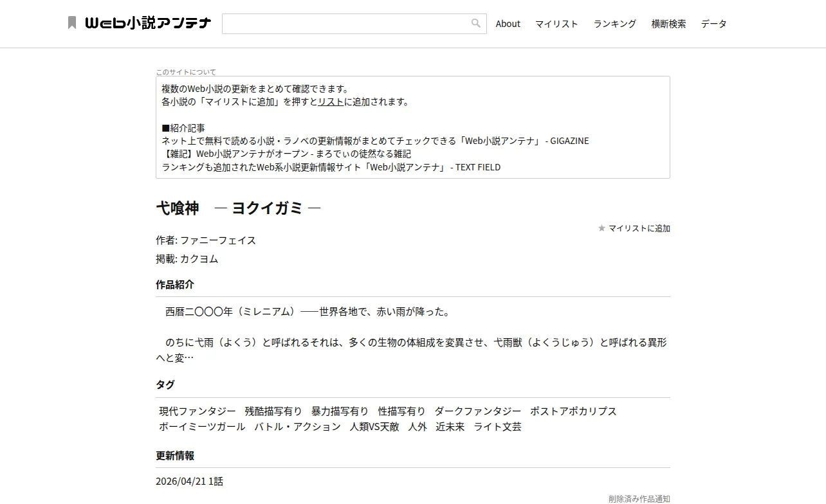826x504 pixels.
Task: Open the About menu item
Action: pos(508,24)
